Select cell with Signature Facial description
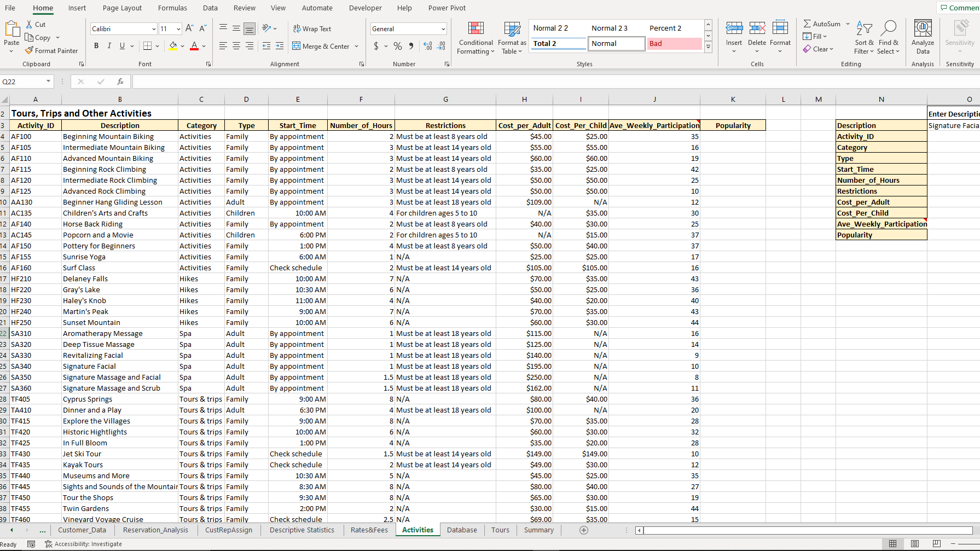This screenshot has height=551, width=980. [x=120, y=367]
